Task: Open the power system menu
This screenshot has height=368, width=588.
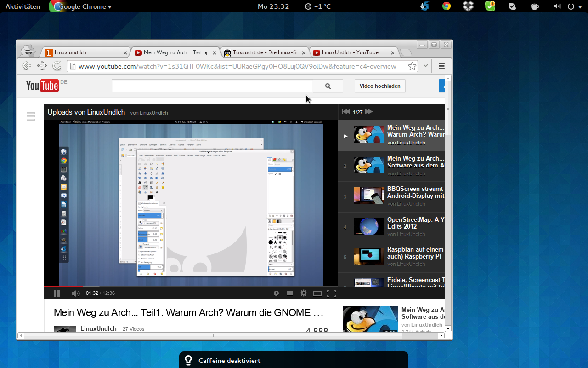Action: tap(574, 6)
